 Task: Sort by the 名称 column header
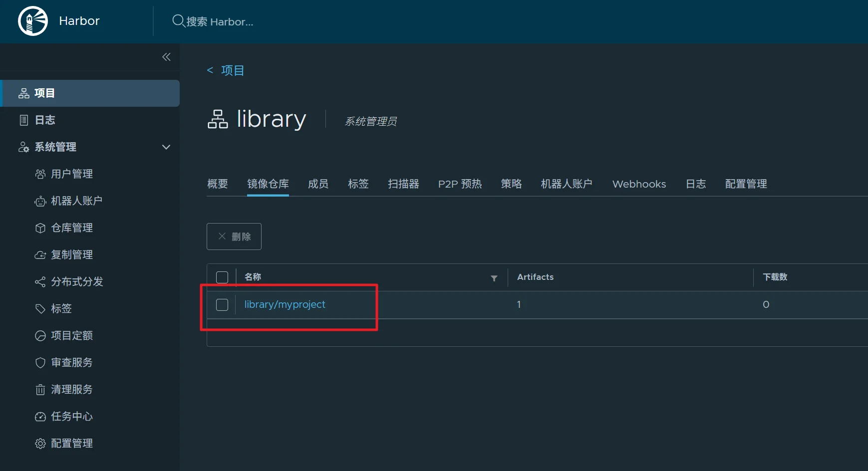point(253,277)
